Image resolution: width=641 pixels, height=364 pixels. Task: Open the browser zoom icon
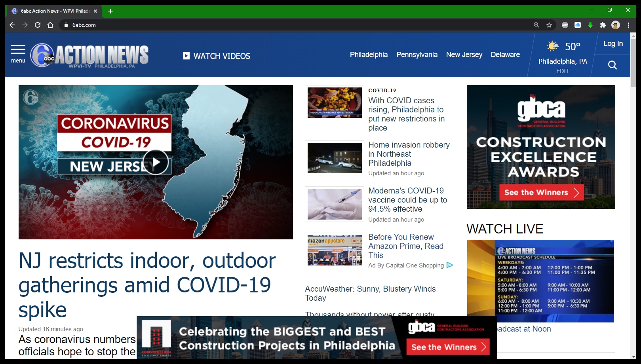536,25
